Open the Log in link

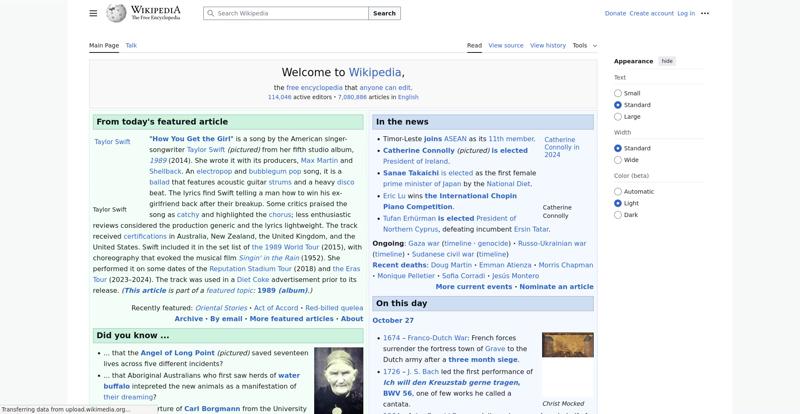coord(686,13)
